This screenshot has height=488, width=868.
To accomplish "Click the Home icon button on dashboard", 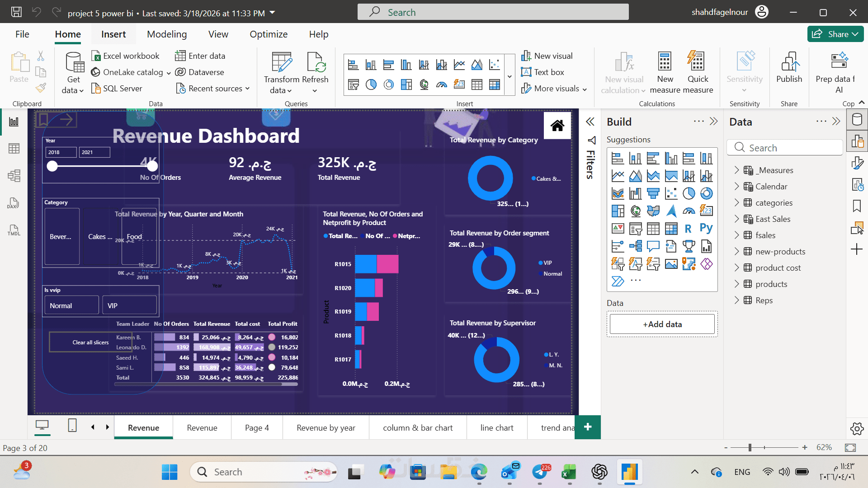I will pos(557,125).
